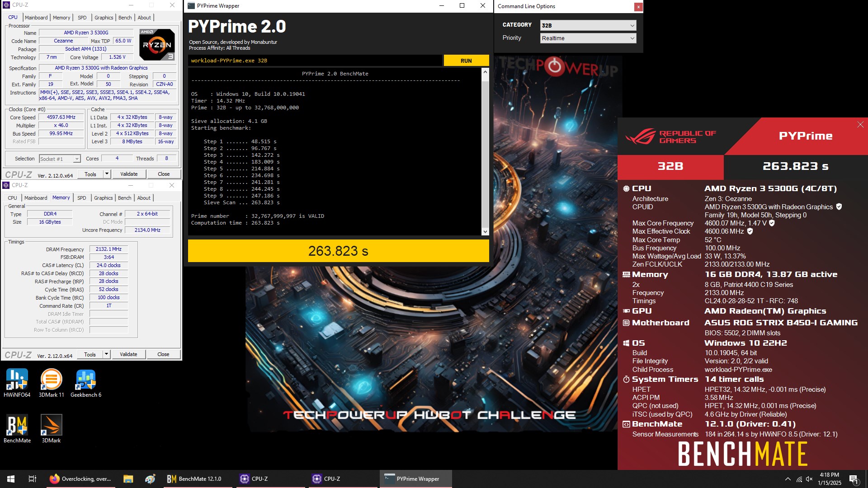Expand Tools dropdown arrow in Memory CPU-Z
This screenshot has width=868, height=488.
(x=106, y=354)
